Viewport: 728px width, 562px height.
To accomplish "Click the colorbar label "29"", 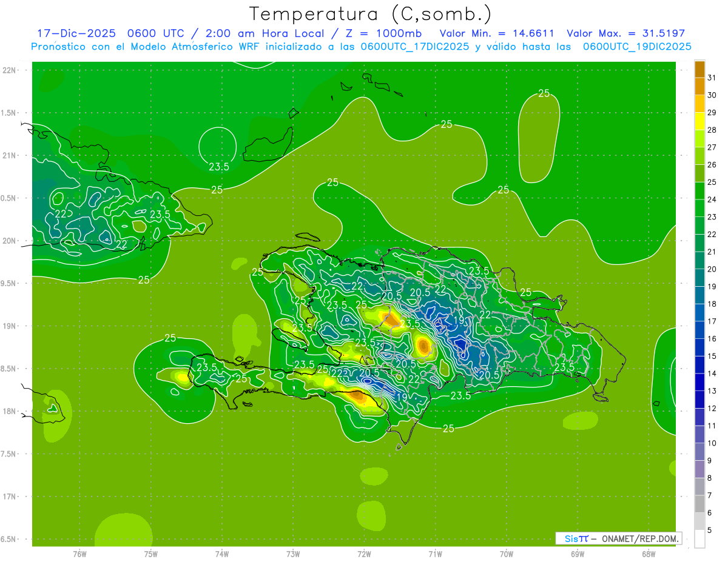I will pyautogui.click(x=712, y=112).
